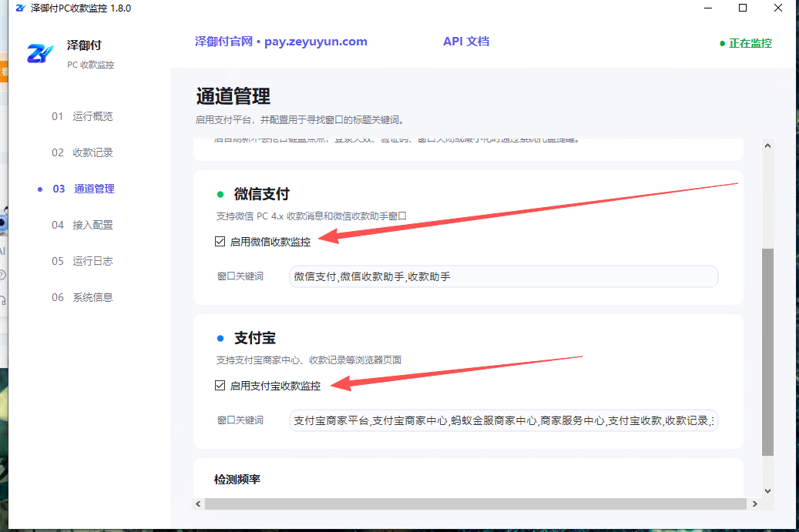Click the app icon in title bar
Image resolution: width=799 pixels, height=532 pixels.
20,8
